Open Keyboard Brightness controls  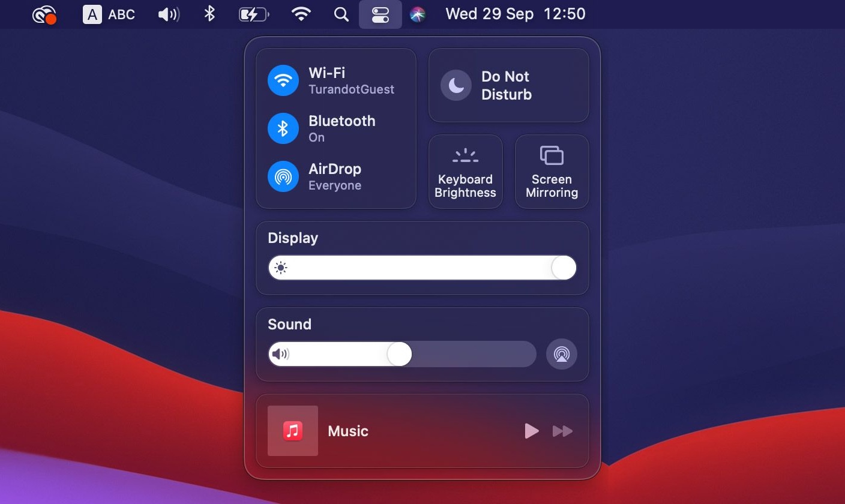click(x=465, y=171)
